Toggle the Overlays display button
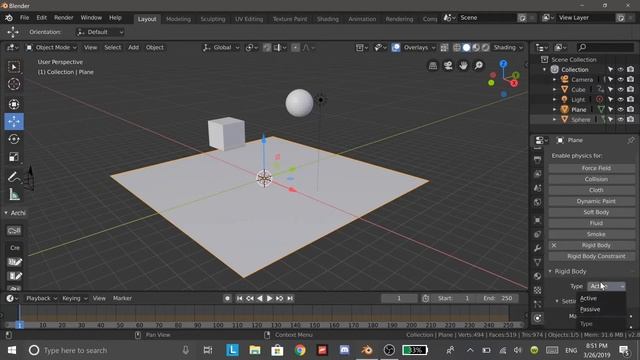Screen dimensions: 640x360 coord(396,48)
